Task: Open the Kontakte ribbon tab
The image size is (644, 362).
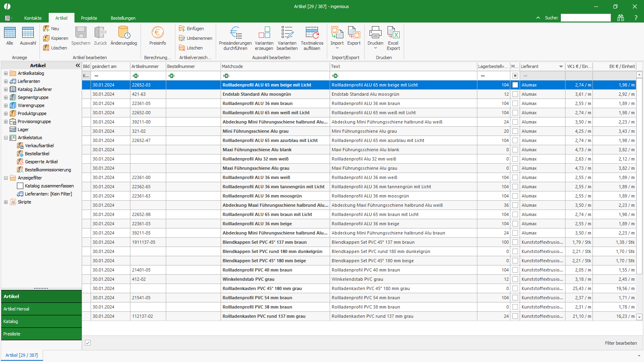Action: click(x=33, y=18)
